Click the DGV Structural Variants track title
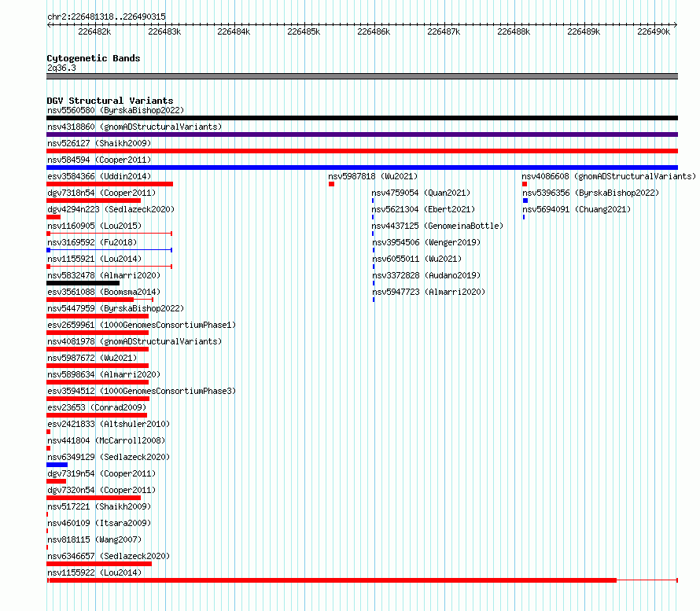The height and width of the screenshot is (611, 700). click(110, 101)
